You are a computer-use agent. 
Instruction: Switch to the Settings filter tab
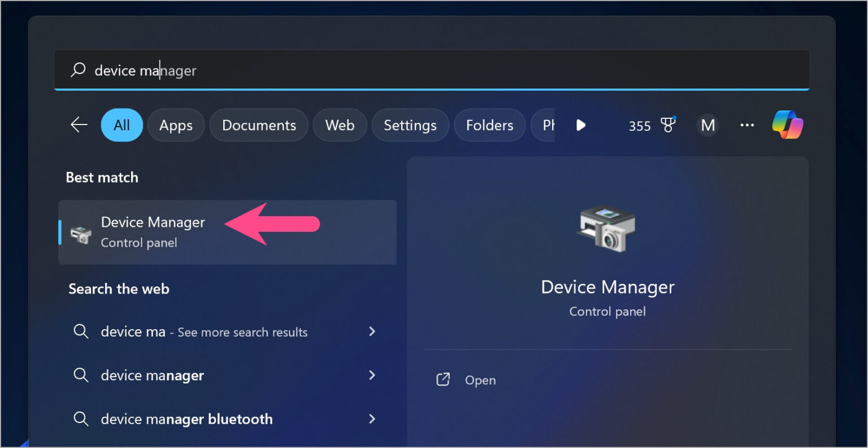(410, 125)
